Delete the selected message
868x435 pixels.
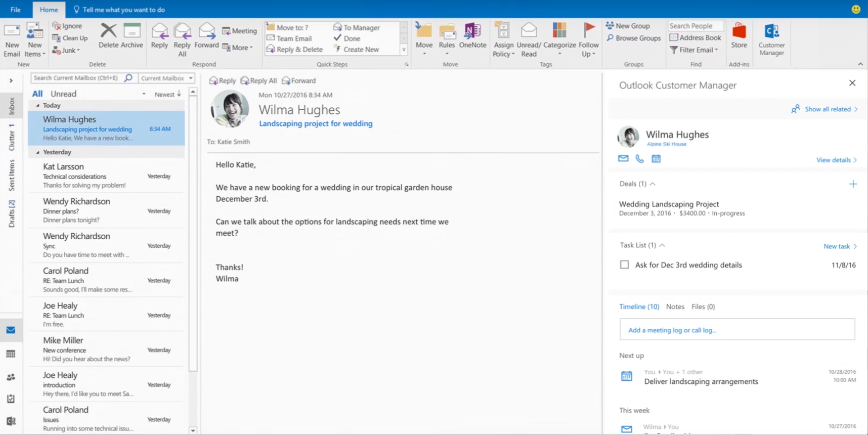click(108, 35)
